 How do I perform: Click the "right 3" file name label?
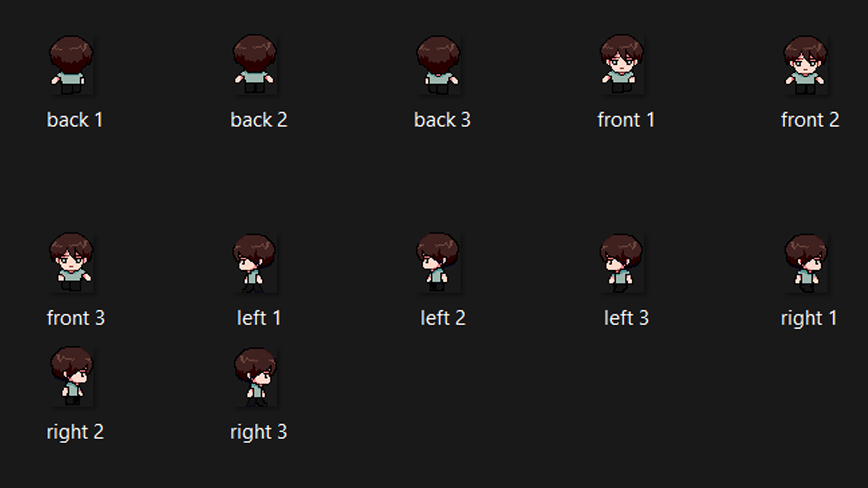click(259, 432)
